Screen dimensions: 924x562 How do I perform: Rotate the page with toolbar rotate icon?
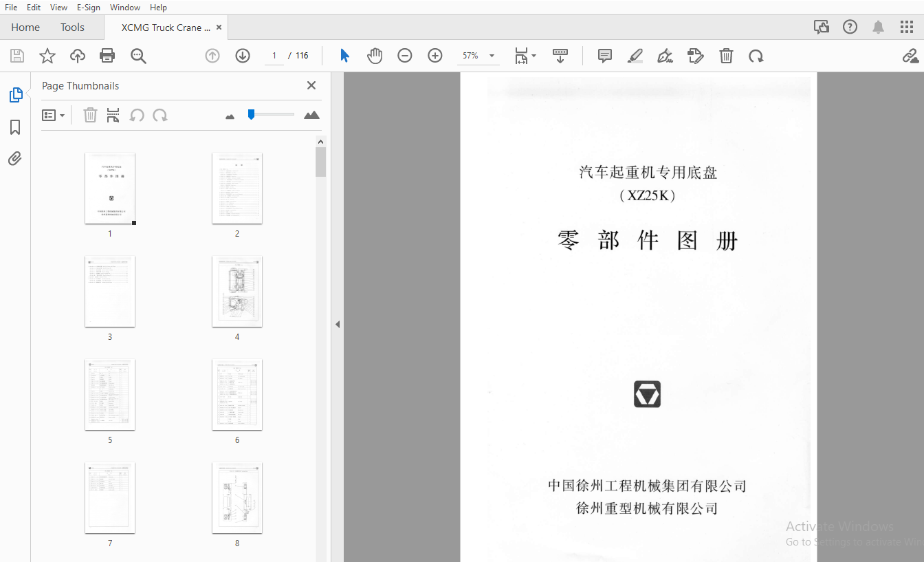[756, 56]
